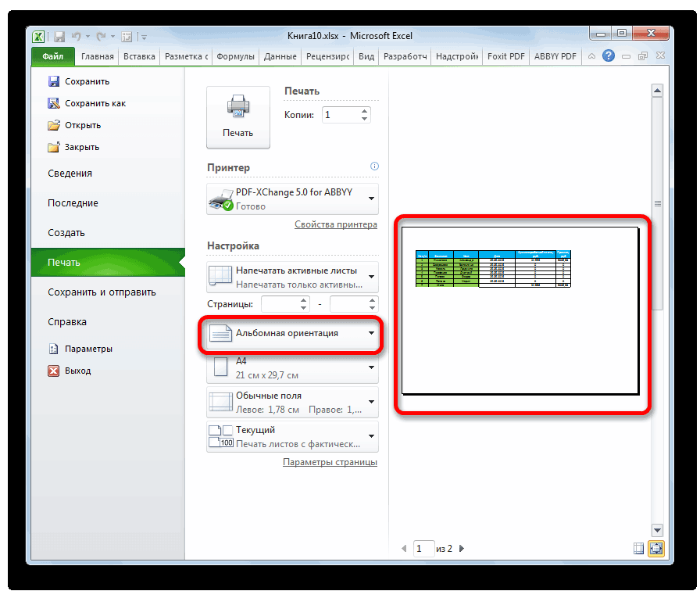Click the Open folder icon

[x=54, y=125]
